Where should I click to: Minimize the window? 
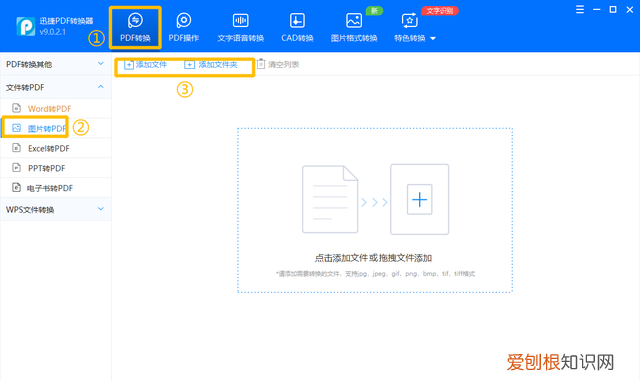(x=596, y=9)
